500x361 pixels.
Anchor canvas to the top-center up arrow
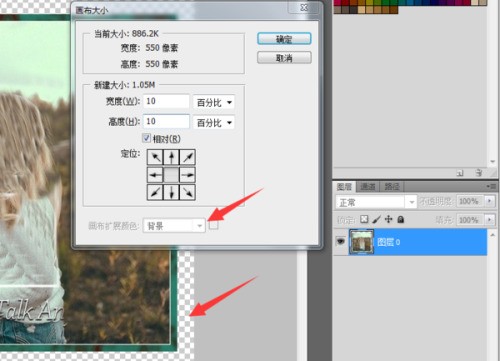pos(171,157)
